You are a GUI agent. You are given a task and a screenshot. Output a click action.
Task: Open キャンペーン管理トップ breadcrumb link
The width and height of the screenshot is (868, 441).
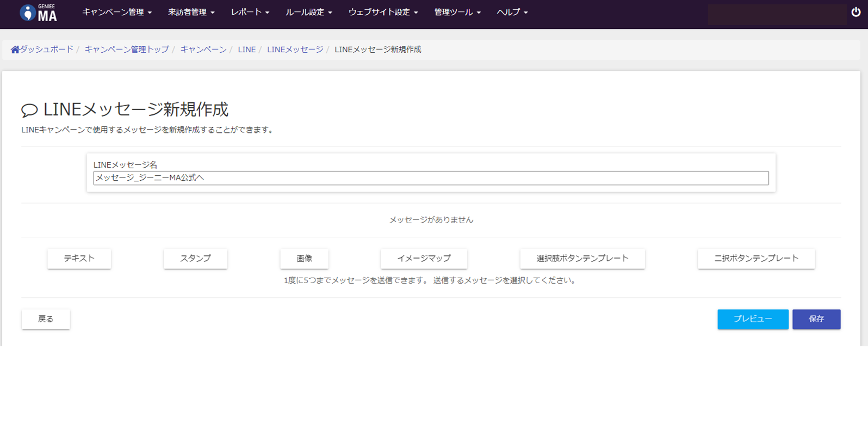tap(127, 50)
